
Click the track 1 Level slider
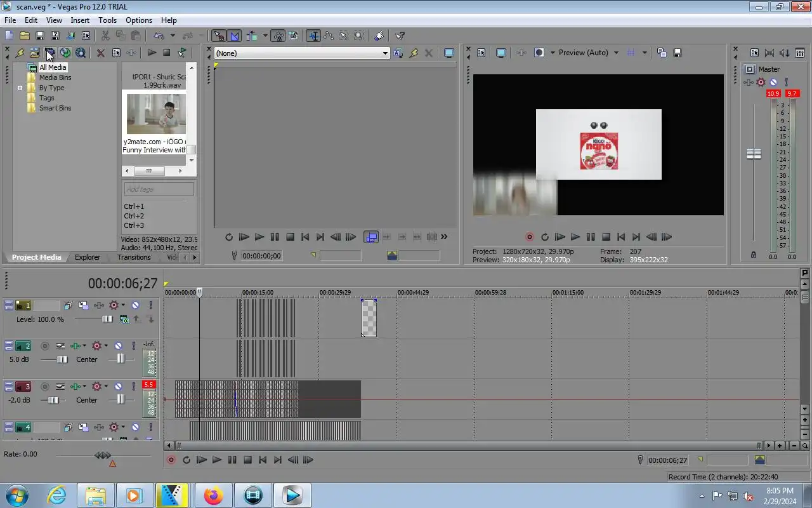pos(107,319)
